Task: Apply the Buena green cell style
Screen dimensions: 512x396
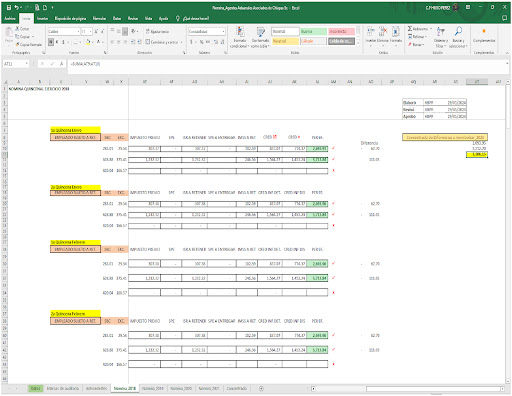Action: click(313, 31)
